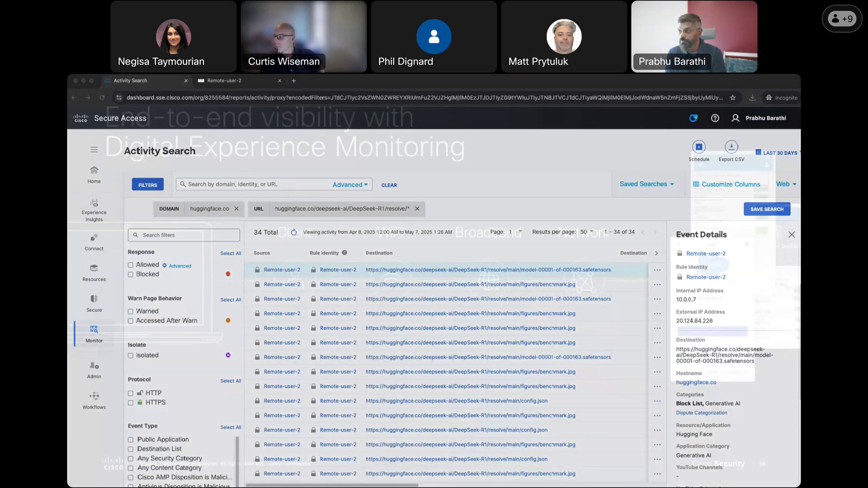Screen dimensions: 868x488
Task: Open the Customize Columns option
Action: click(726, 185)
